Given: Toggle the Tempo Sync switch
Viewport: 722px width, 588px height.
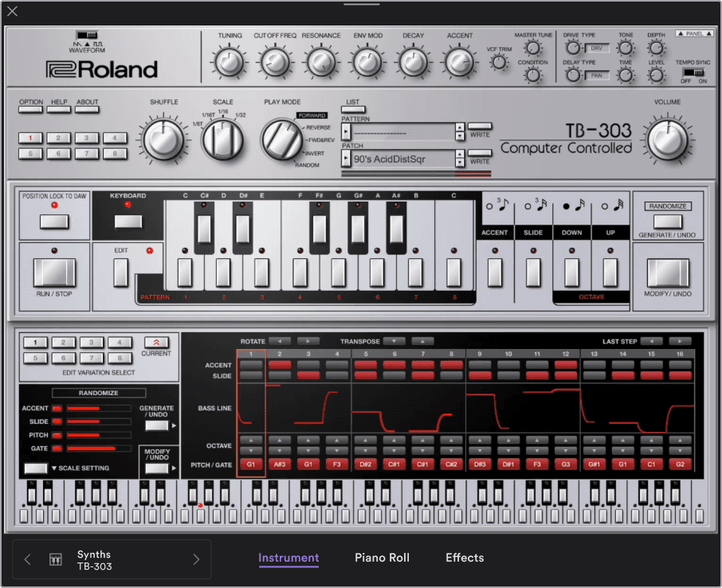Looking at the screenshot, I should pos(693,72).
